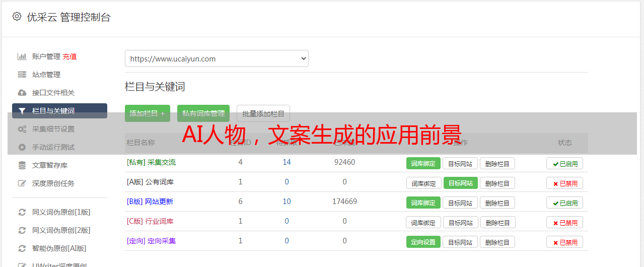Toggle 已禁用 status for 定向采集
Viewport: 644px width, 267px height.
[565, 242]
